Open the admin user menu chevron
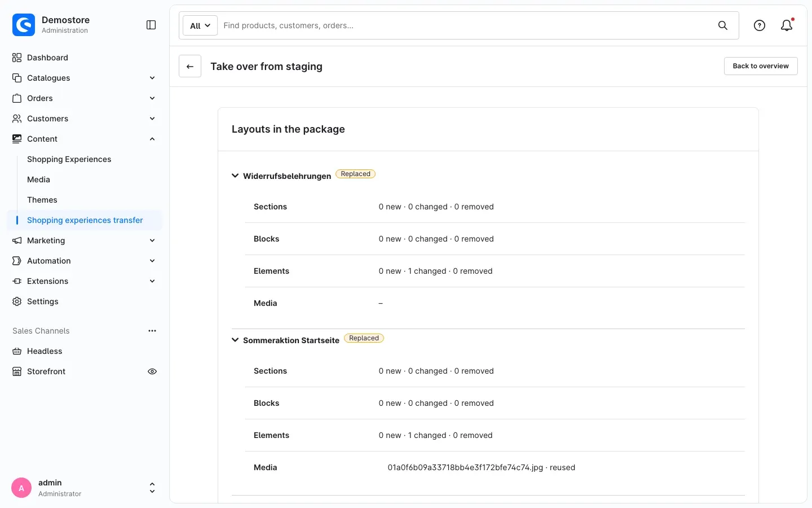This screenshot has width=812, height=508. [x=152, y=488]
